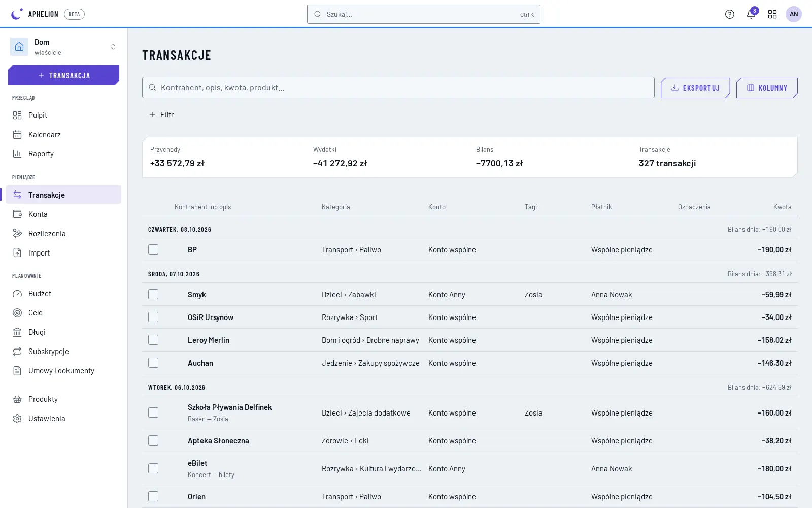Click Kontrahent lub opis column header
The width and height of the screenshot is (812, 508).
click(x=202, y=207)
